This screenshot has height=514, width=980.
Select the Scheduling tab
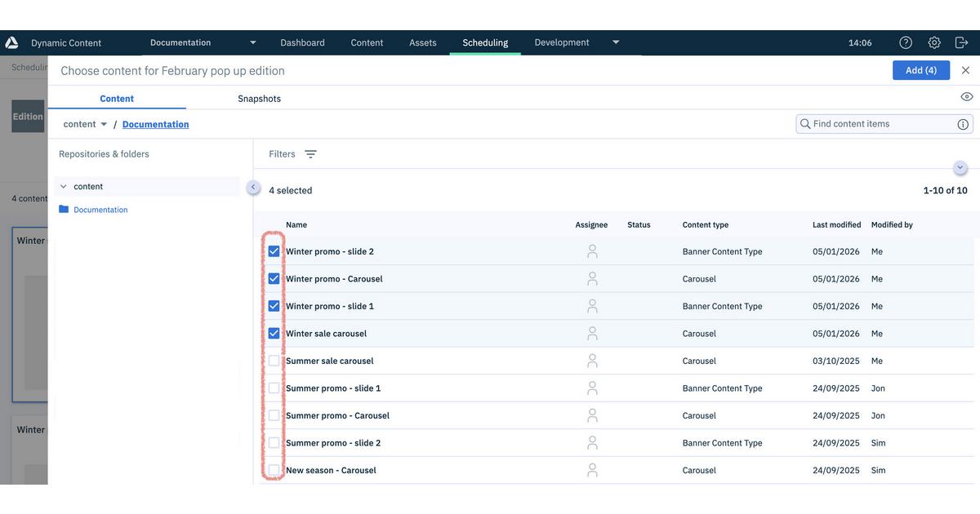pos(485,42)
